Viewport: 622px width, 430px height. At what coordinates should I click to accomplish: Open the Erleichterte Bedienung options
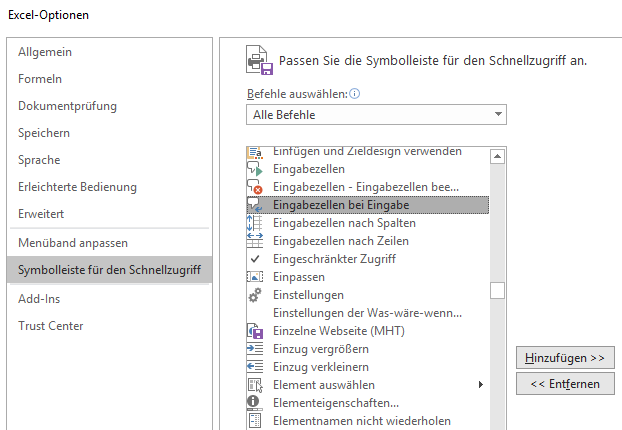click(77, 187)
